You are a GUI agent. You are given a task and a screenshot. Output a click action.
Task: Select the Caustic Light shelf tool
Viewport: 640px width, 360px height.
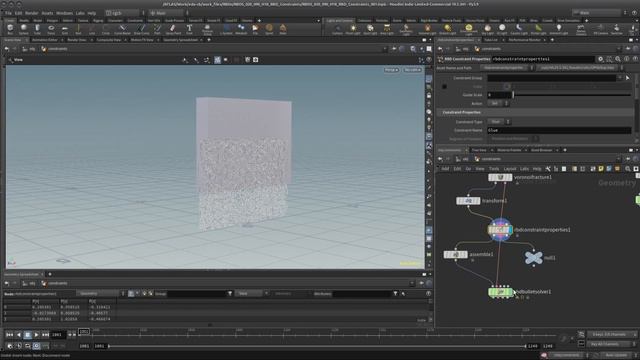pyautogui.click(x=519, y=29)
